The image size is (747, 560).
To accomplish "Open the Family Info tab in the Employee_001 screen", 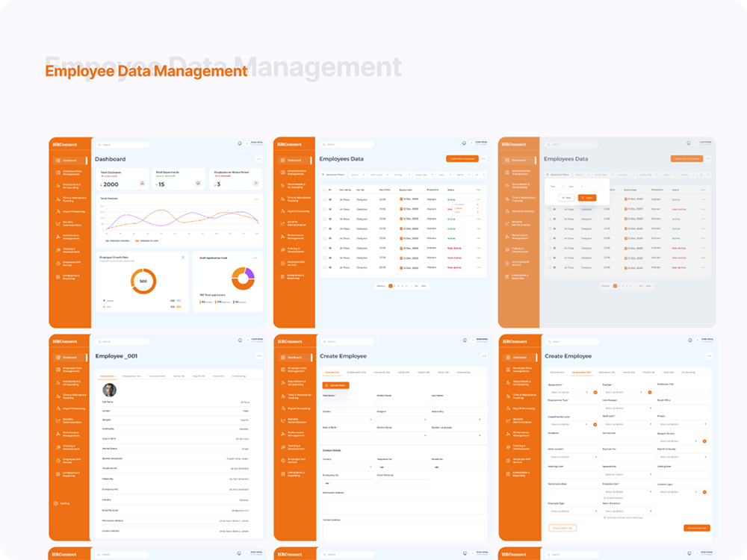I will [x=179, y=376].
